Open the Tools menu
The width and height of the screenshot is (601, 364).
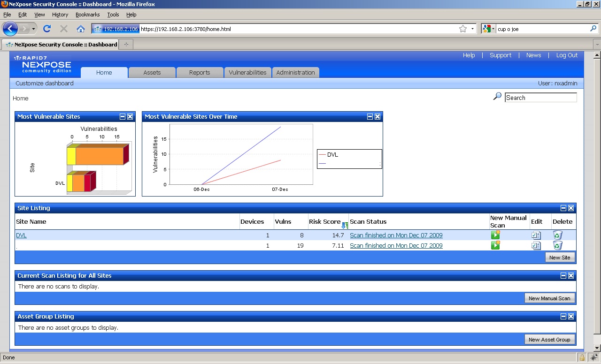pyautogui.click(x=113, y=15)
